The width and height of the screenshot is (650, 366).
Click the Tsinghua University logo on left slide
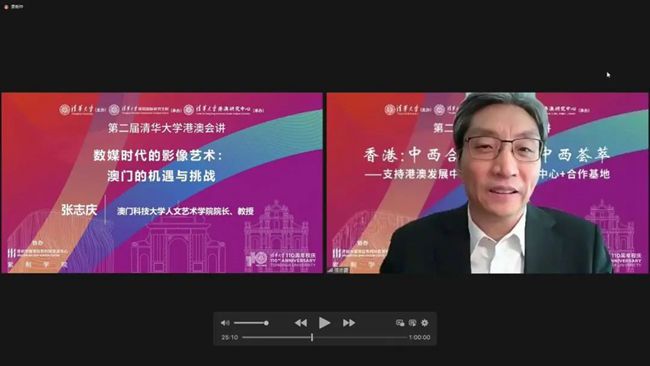click(x=77, y=110)
